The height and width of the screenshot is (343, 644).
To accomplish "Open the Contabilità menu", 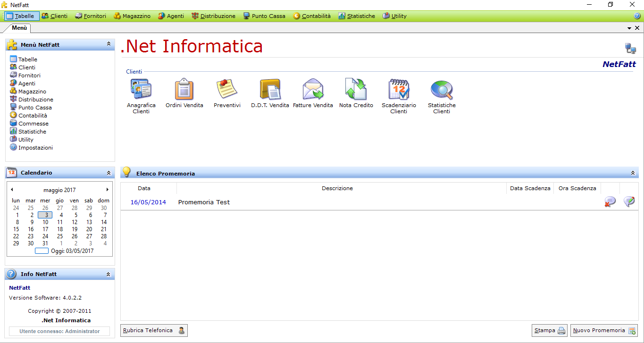I will (x=312, y=16).
